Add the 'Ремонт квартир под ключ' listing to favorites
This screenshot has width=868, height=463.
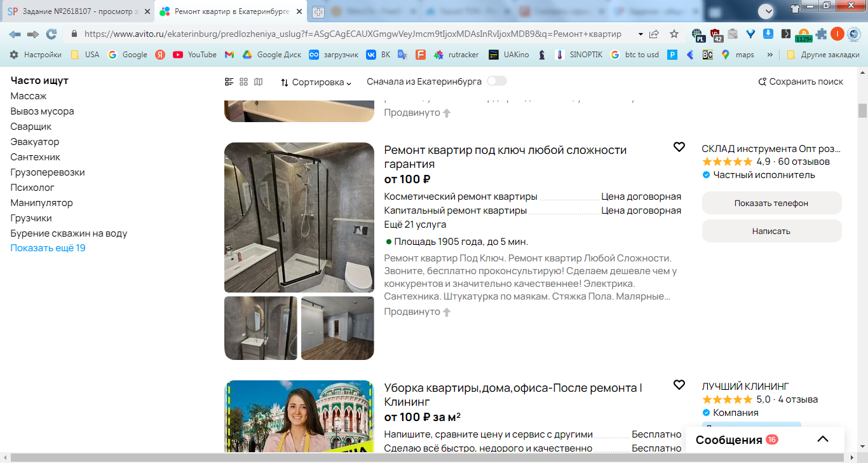tap(679, 147)
